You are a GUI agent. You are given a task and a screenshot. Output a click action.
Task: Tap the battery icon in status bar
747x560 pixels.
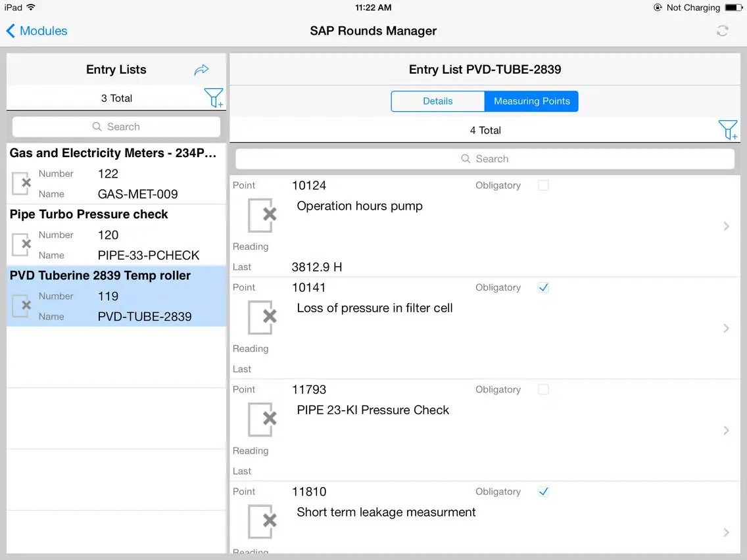pos(734,7)
